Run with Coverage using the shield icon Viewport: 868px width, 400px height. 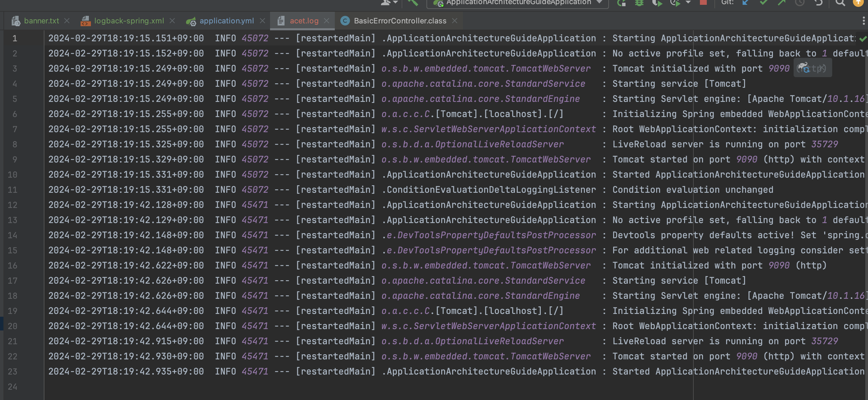657,3
